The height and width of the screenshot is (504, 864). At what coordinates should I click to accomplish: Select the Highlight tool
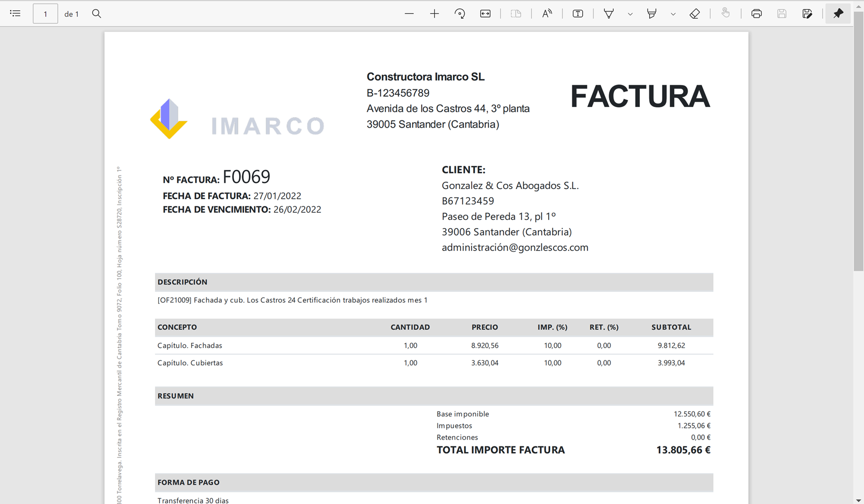(652, 13)
